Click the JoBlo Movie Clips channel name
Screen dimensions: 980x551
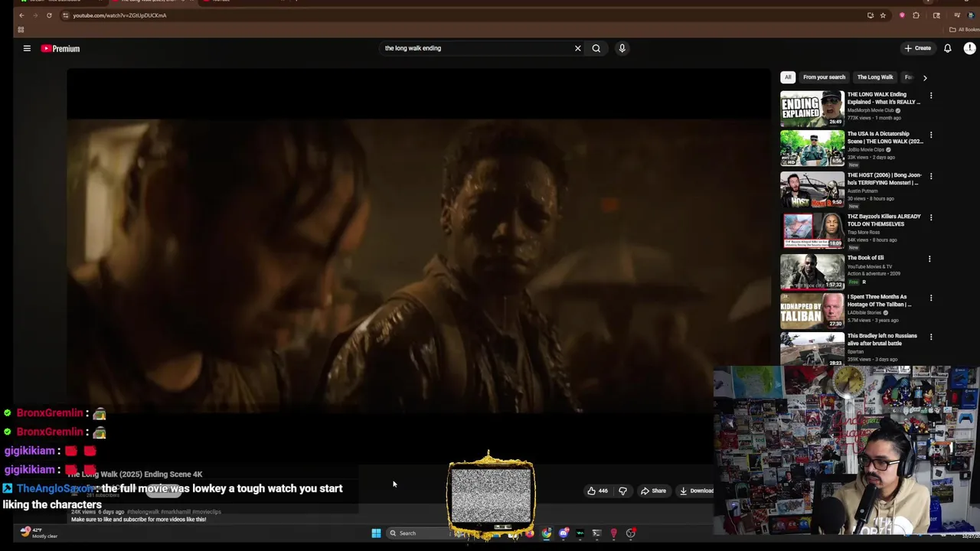point(866,149)
